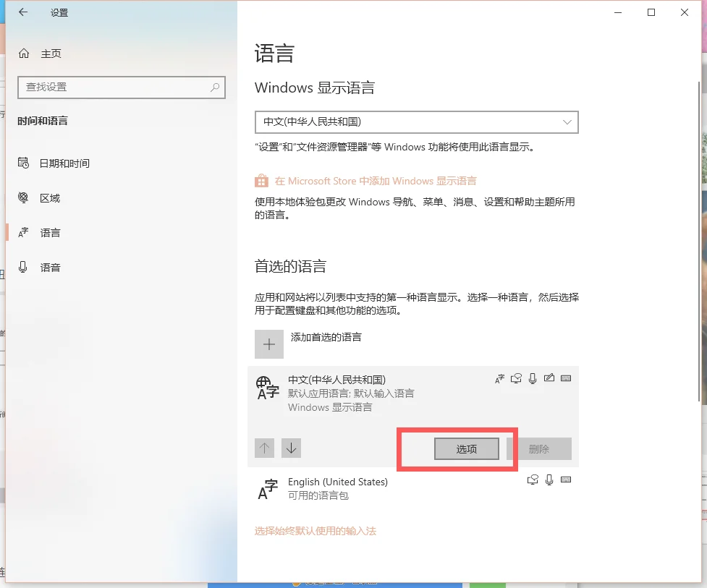Screen dimensions: 707x588
Task: Go to 主页 using the home icon
Action: coord(24,54)
